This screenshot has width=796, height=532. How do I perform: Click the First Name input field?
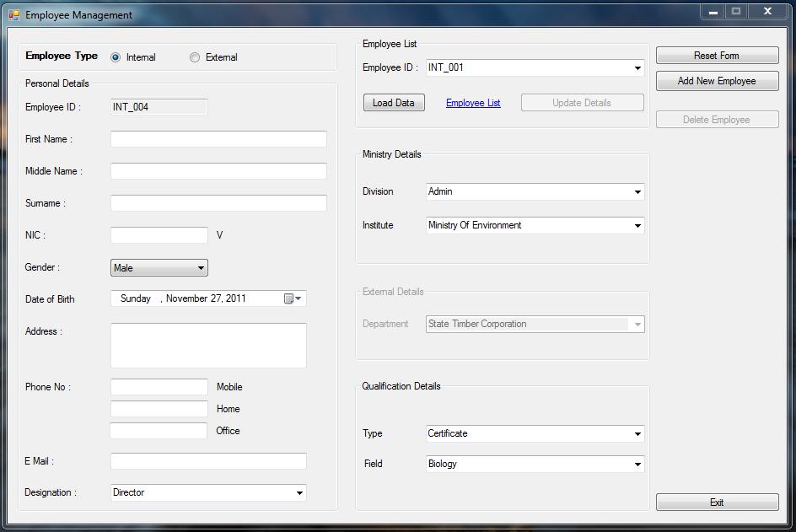[x=218, y=139]
